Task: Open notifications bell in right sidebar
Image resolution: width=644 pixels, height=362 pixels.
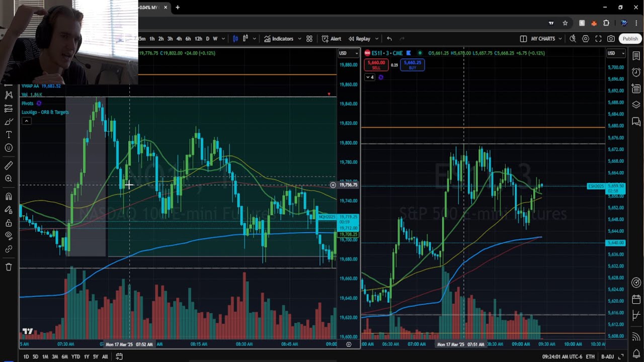Action: click(x=636, y=353)
